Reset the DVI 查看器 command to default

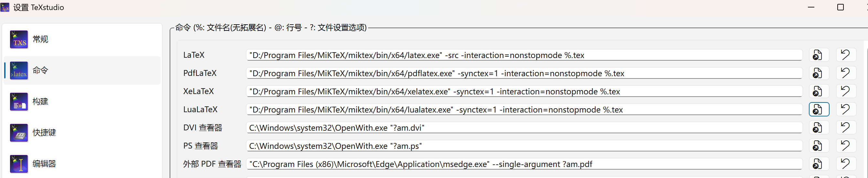point(845,128)
